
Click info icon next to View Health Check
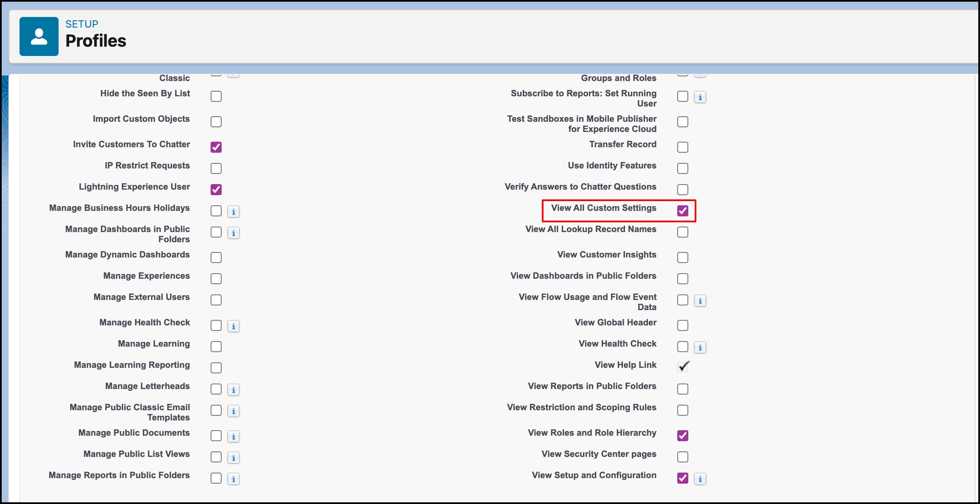click(x=700, y=347)
